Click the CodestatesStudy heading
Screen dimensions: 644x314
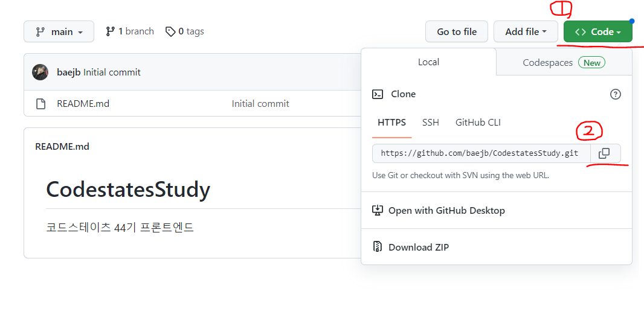pyautogui.click(x=128, y=189)
